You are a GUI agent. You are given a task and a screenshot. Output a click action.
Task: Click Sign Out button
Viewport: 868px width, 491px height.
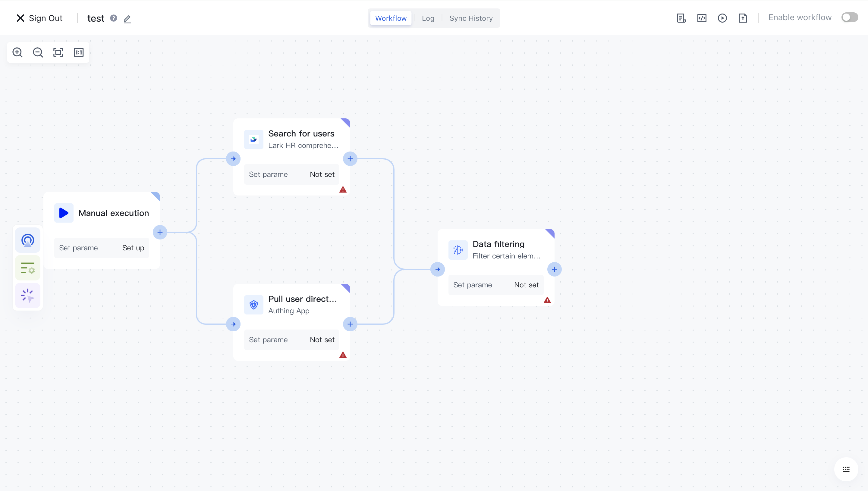(x=39, y=18)
